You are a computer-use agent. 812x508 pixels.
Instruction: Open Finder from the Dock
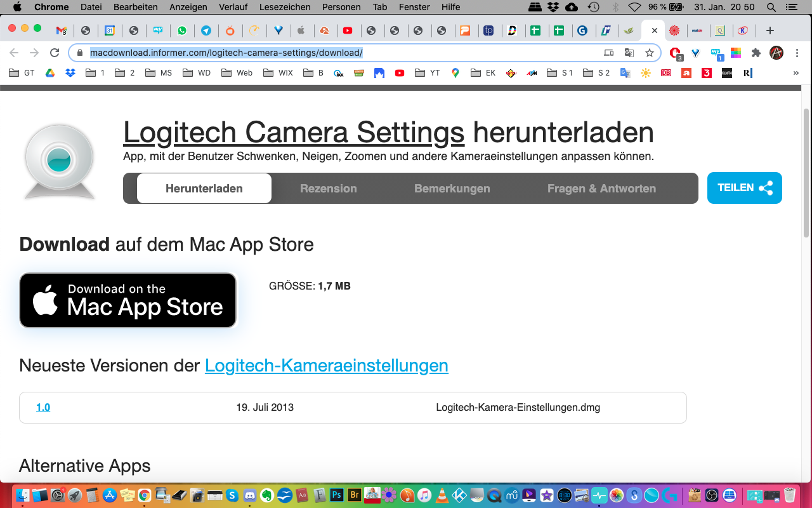pos(23,495)
